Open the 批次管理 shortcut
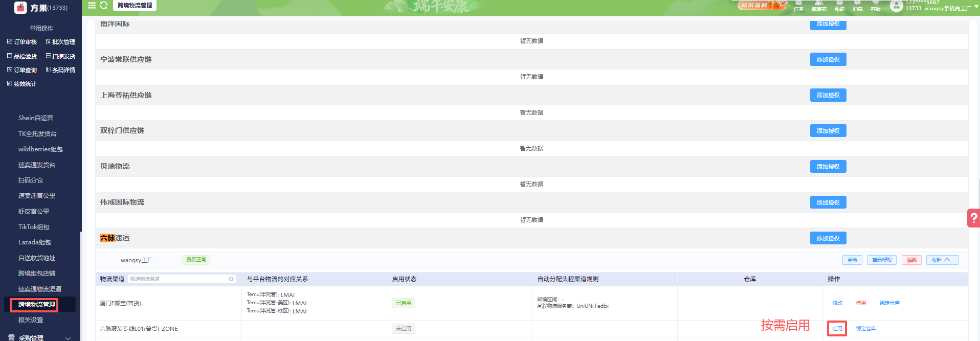980x341 pixels. [60, 42]
